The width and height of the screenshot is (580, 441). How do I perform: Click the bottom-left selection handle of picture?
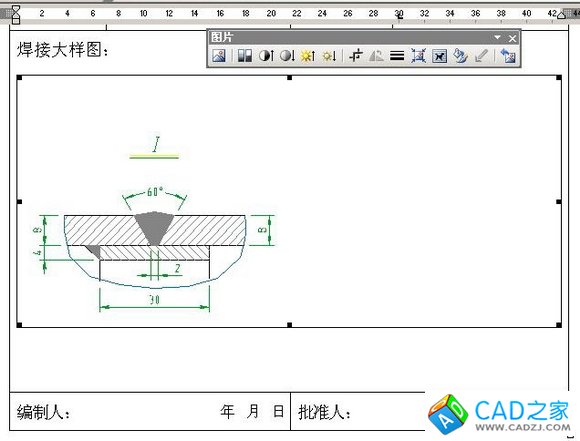click(19, 325)
